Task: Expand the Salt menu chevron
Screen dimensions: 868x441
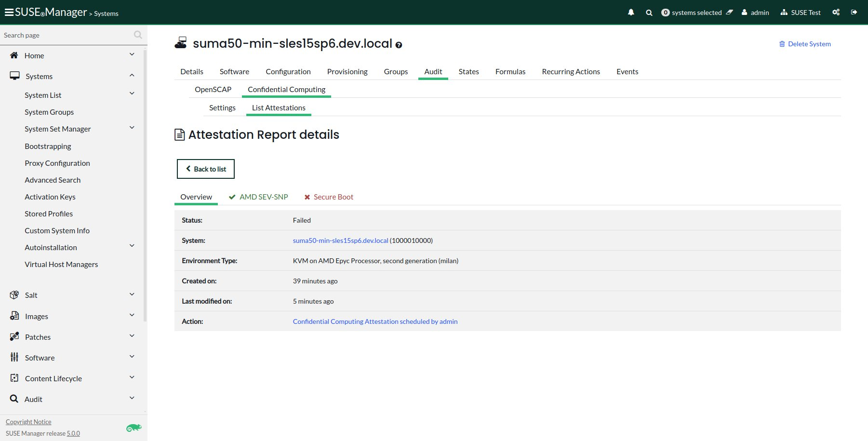Action: click(132, 294)
